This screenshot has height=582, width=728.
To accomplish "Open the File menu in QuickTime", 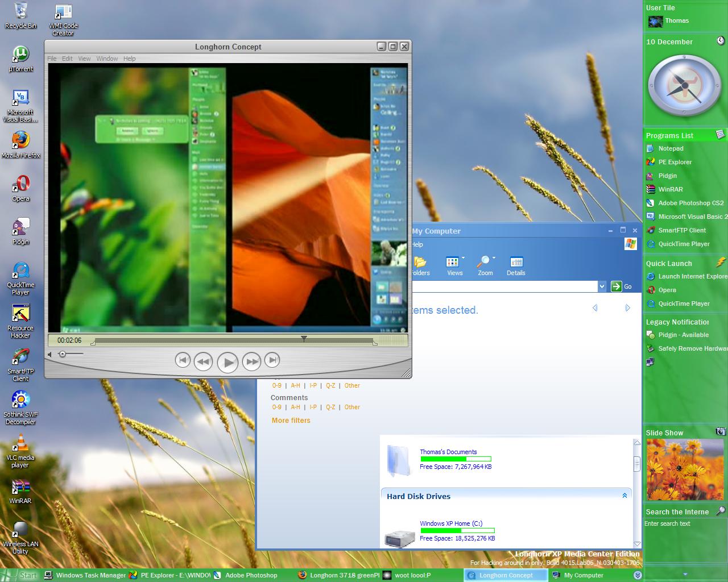I will [x=52, y=59].
